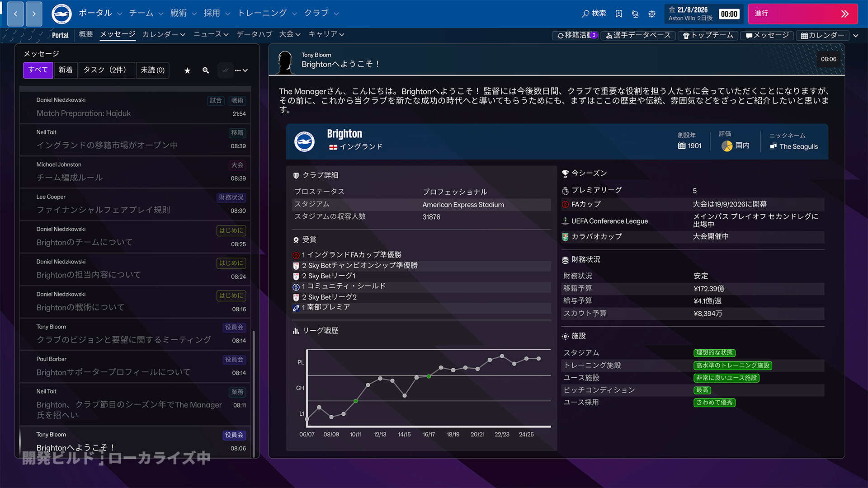Open settings gear icon
This screenshot has width=868, height=488.
[x=652, y=14]
